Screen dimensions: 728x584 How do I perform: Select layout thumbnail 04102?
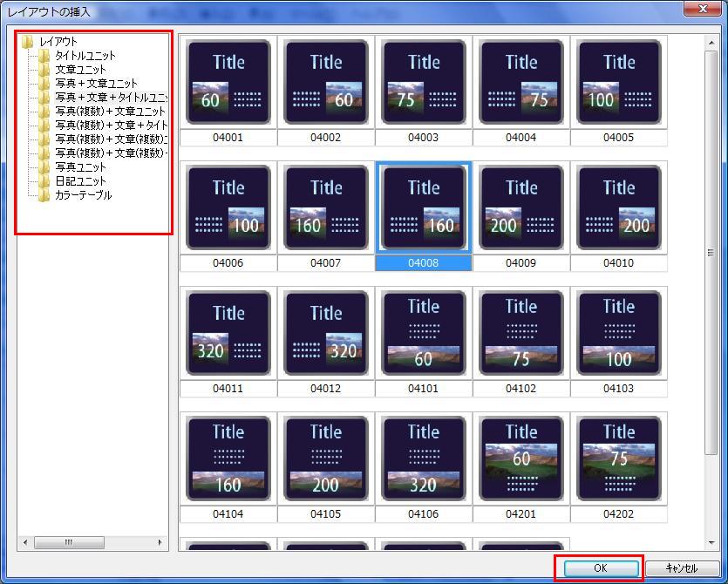pos(520,333)
